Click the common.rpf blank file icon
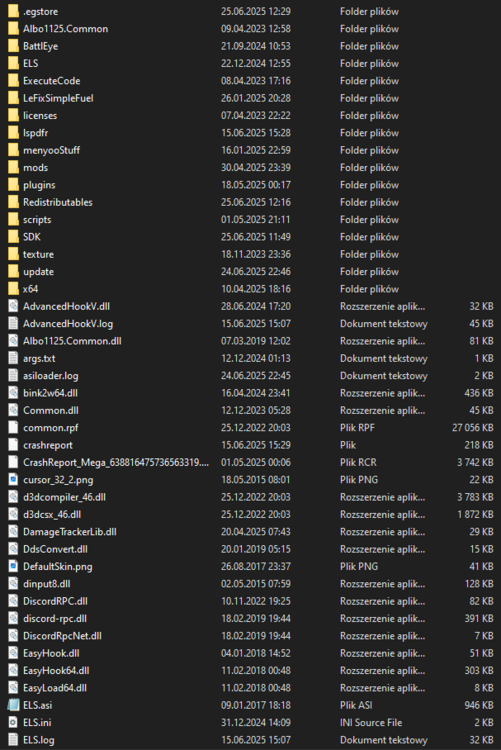The height and width of the screenshot is (750, 501). [13, 428]
